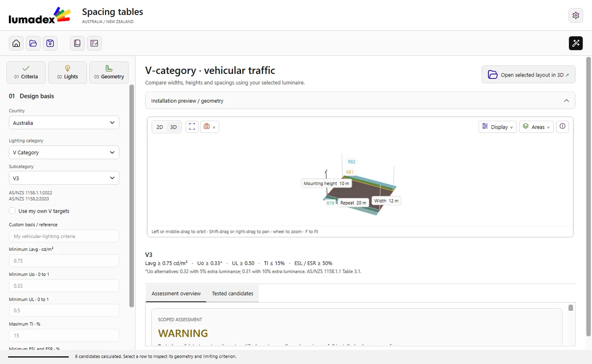Image resolution: width=592 pixels, height=364 pixels.
Task: Open the book/library toolbar icon
Action: pyautogui.click(x=77, y=43)
